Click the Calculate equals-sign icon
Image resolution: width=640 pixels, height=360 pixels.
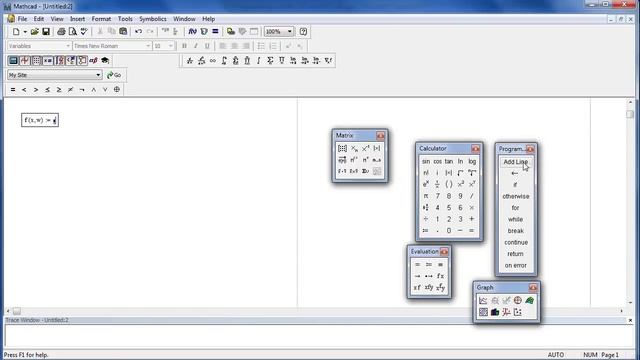(x=215, y=31)
